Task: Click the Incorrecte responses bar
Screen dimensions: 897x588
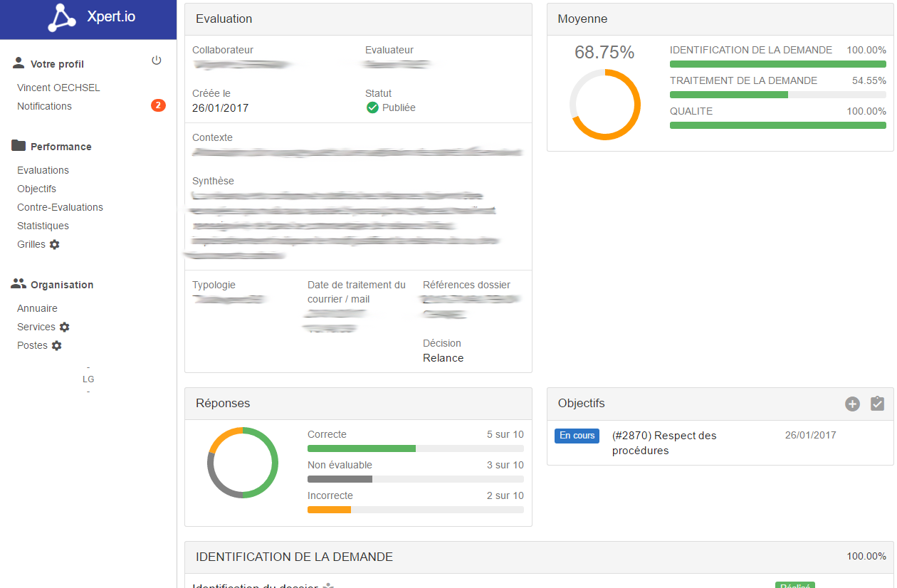Action: point(416,510)
